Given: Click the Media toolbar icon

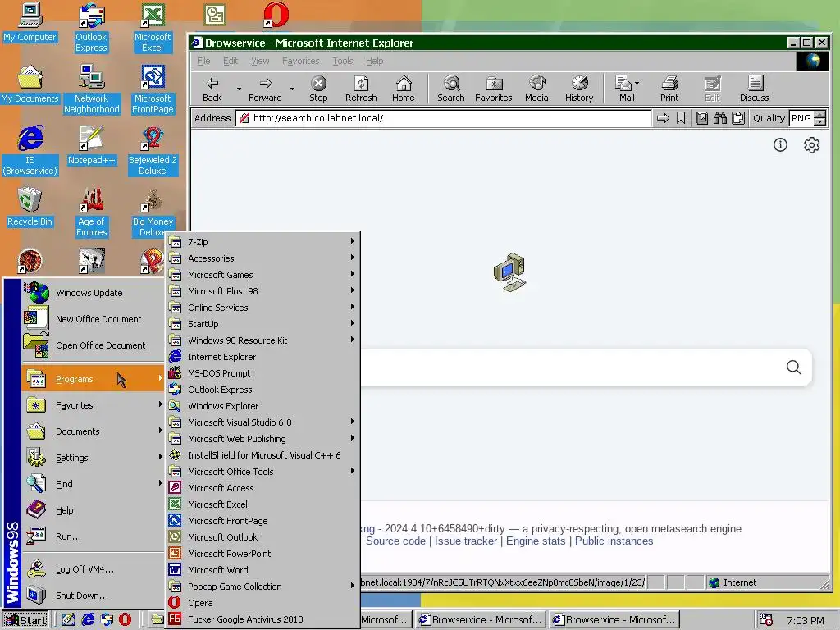Looking at the screenshot, I should [x=536, y=89].
